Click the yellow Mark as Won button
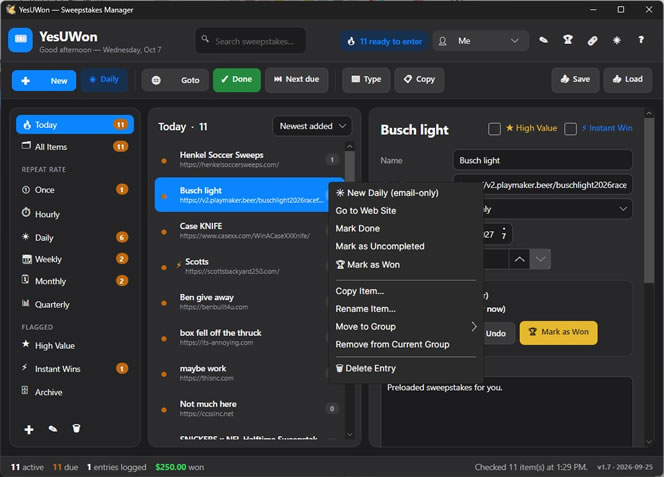The width and height of the screenshot is (664, 477). [559, 333]
